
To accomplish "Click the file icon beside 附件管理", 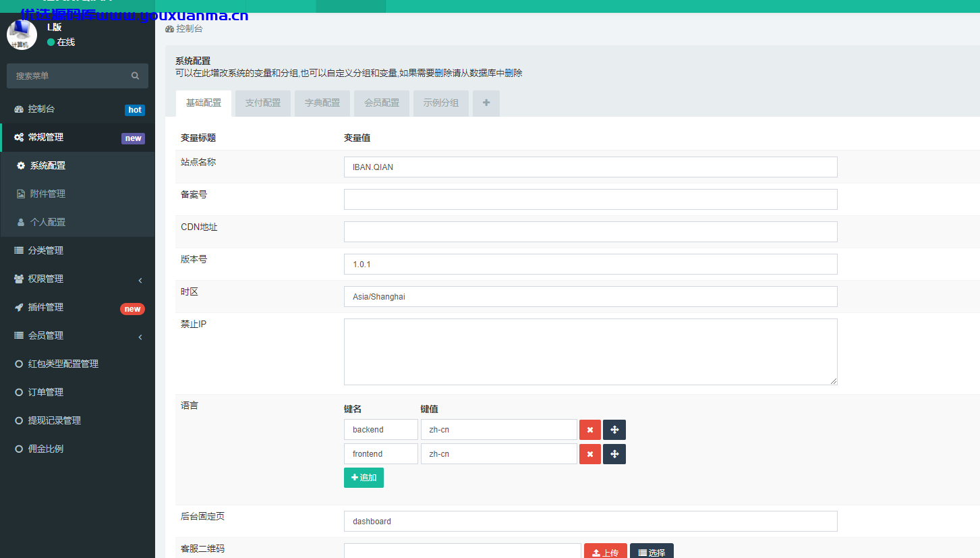I will (21, 194).
